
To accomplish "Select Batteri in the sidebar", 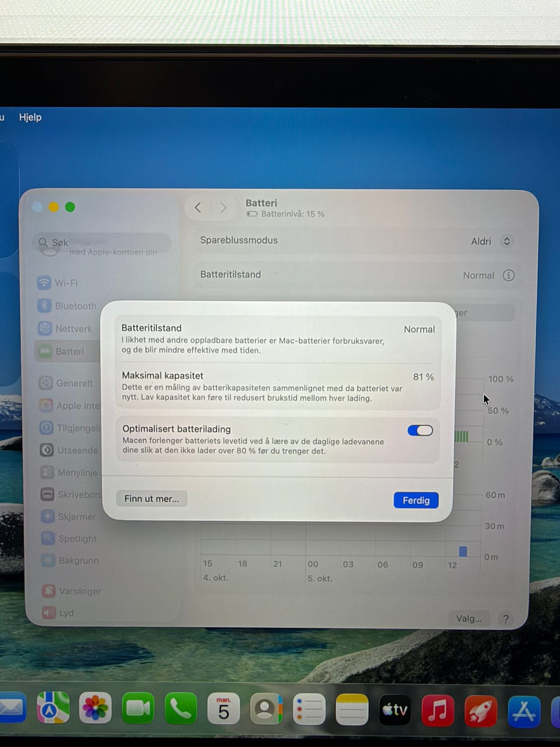I will tap(67, 351).
